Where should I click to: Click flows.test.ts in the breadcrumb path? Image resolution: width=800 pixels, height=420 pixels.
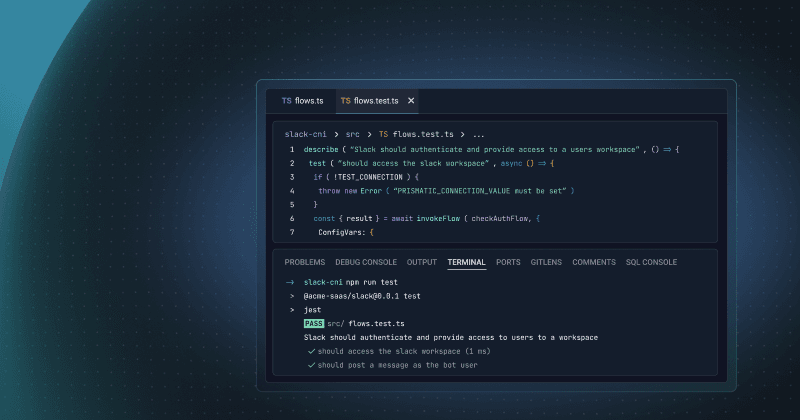[423, 134]
